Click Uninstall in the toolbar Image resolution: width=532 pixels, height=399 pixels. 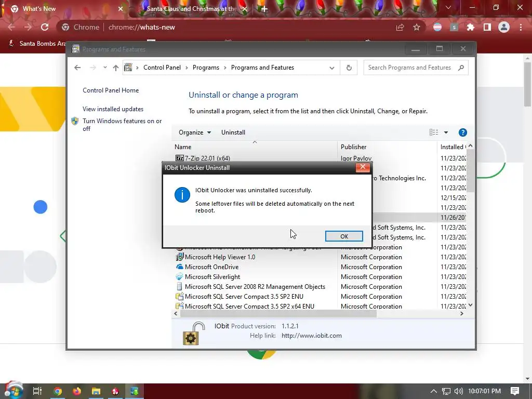tap(233, 132)
